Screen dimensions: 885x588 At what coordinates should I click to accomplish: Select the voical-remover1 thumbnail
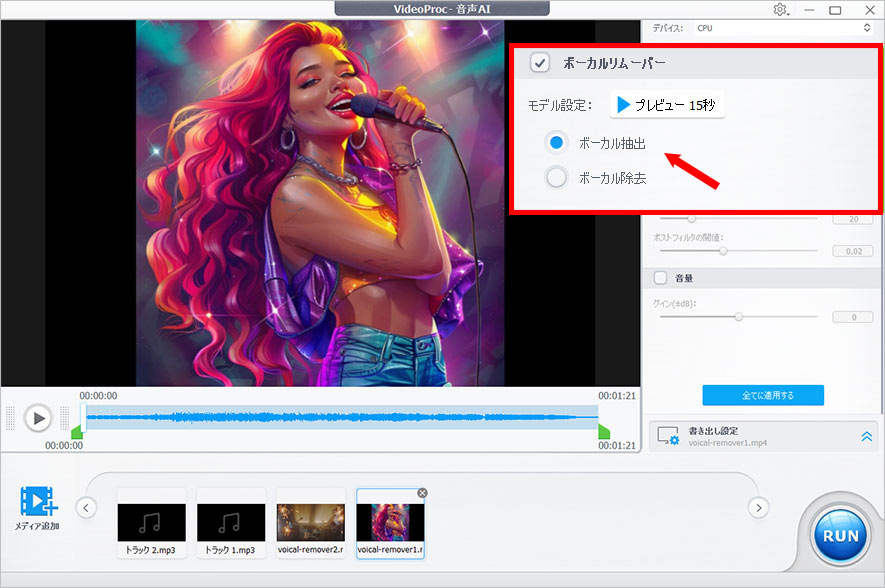pos(390,524)
